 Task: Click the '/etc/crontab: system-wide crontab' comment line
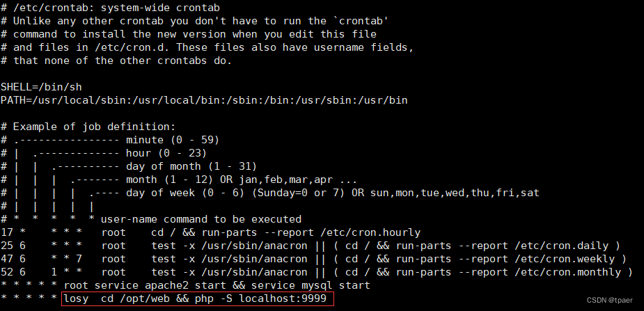[x=110, y=8]
